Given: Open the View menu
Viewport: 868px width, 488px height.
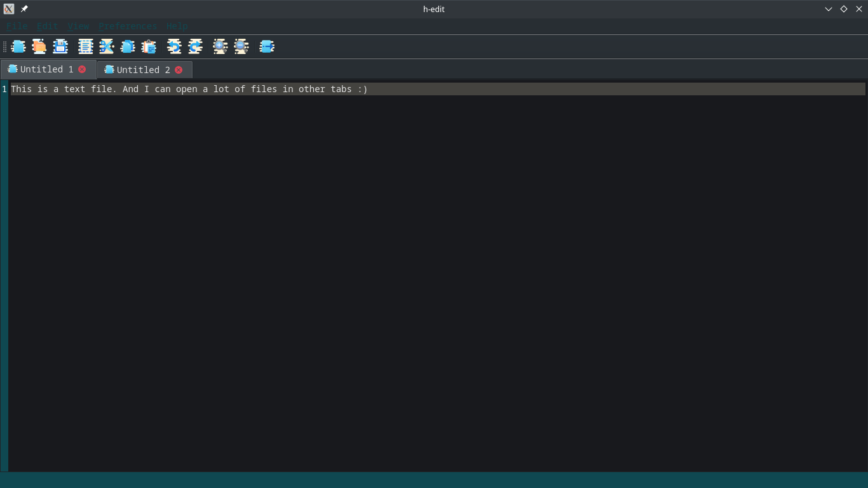Looking at the screenshot, I should pyautogui.click(x=78, y=26).
